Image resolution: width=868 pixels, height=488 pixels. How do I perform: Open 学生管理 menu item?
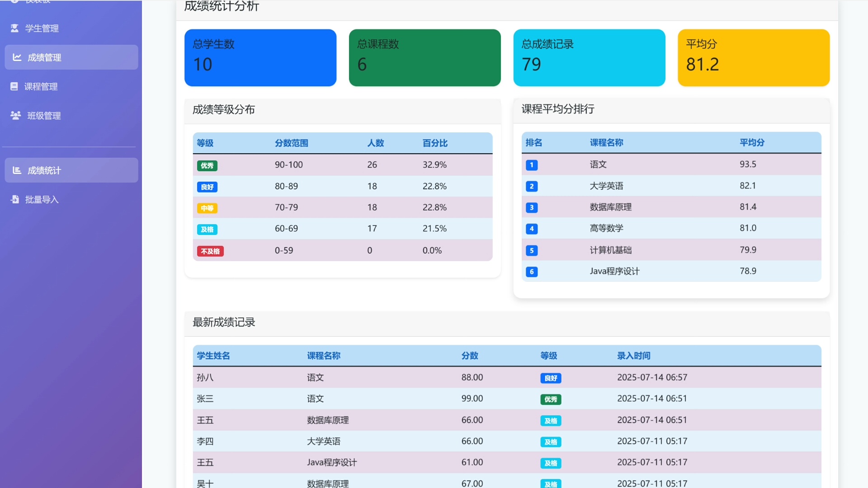[x=42, y=28]
